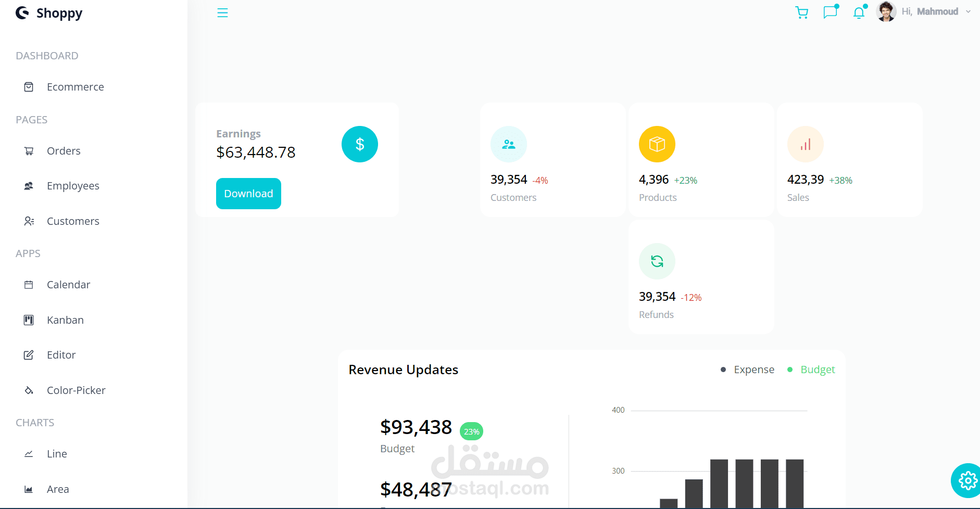This screenshot has width=980, height=509.
Task: Click the Customers contact icon in sidebar
Action: pyautogui.click(x=29, y=221)
